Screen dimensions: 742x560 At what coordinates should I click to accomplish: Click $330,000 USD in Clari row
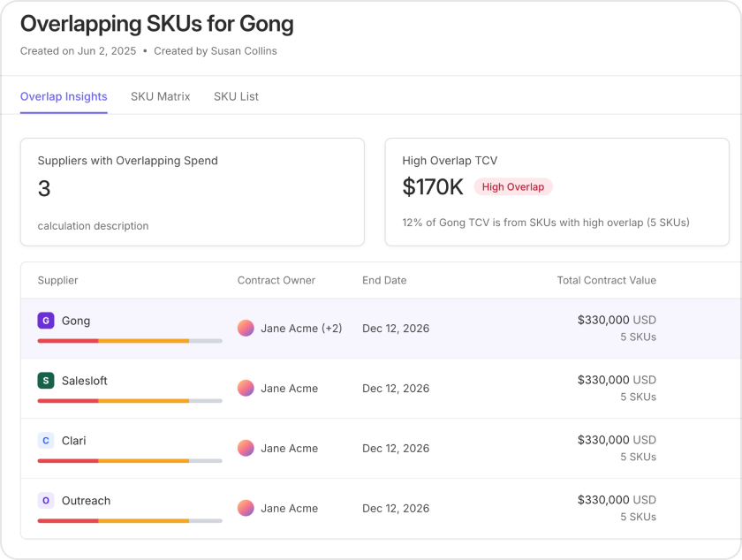(617, 440)
